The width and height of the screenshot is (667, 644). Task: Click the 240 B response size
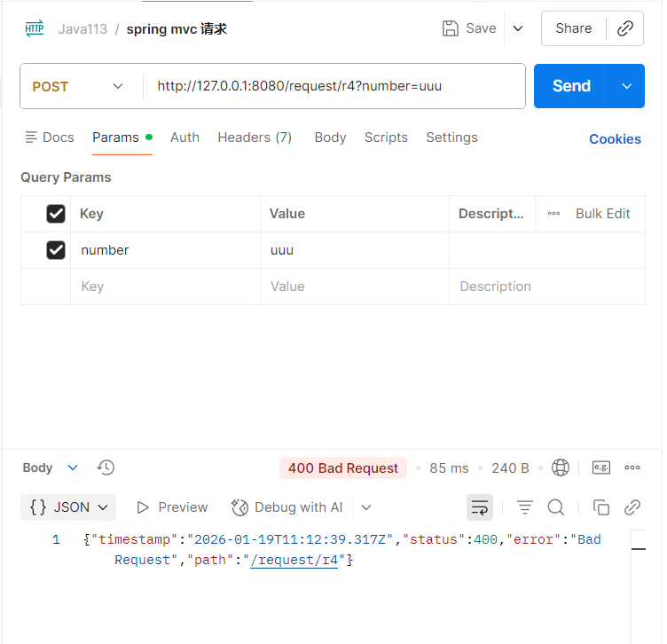(510, 467)
